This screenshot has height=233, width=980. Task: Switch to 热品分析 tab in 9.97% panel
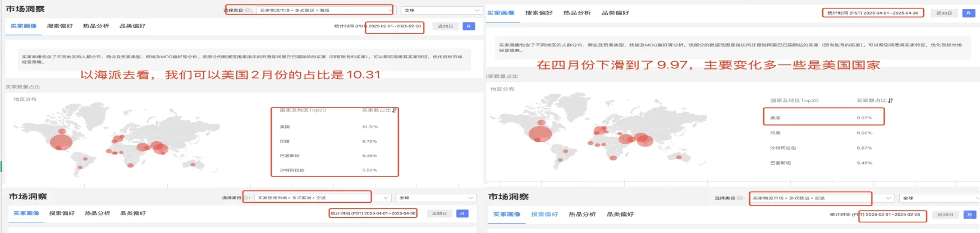pos(577,13)
